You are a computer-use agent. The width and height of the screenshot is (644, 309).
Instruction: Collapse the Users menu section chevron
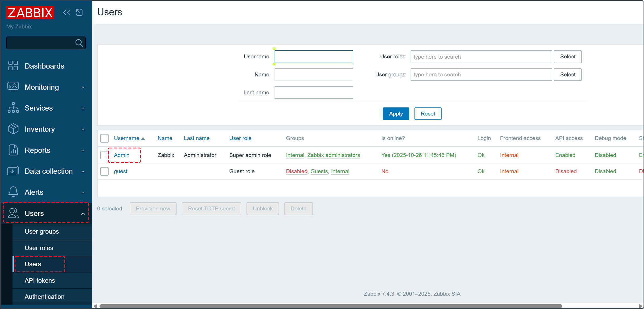click(x=83, y=214)
